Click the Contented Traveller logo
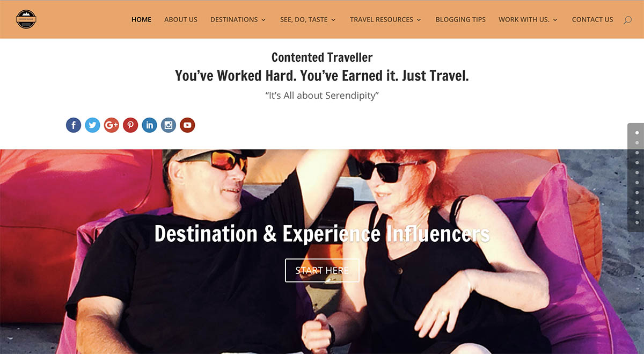The height and width of the screenshot is (354, 644). (x=26, y=19)
